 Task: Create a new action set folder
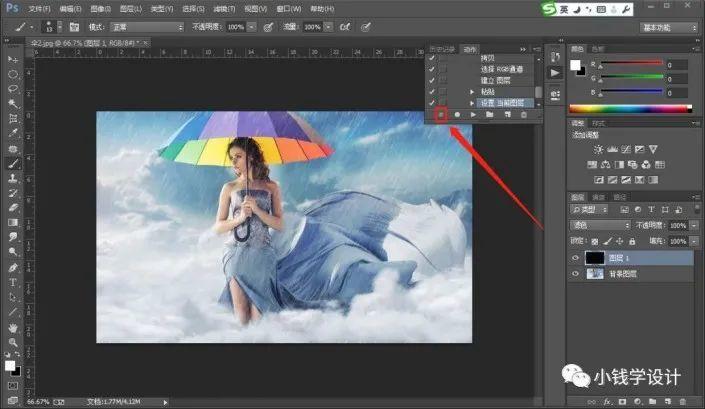coord(490,115)
